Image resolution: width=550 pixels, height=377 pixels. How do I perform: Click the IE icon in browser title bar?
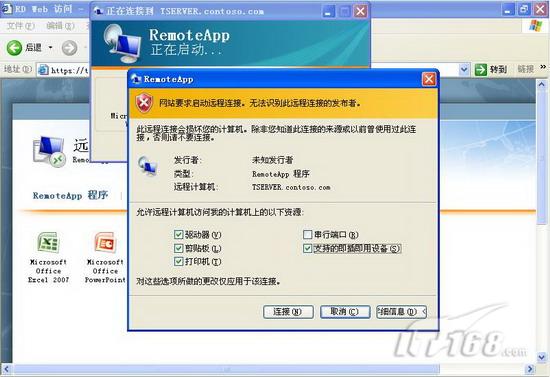tap(6, 9)
